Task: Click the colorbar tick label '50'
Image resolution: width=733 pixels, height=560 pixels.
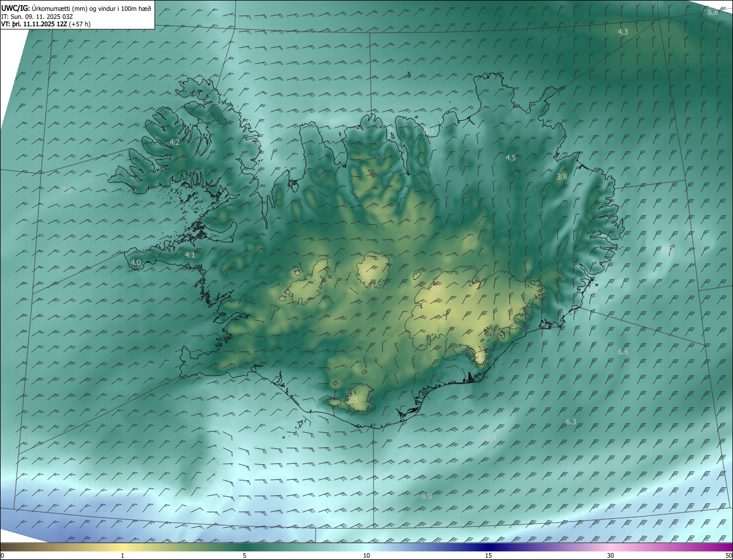Action: (x=728, y=555)
